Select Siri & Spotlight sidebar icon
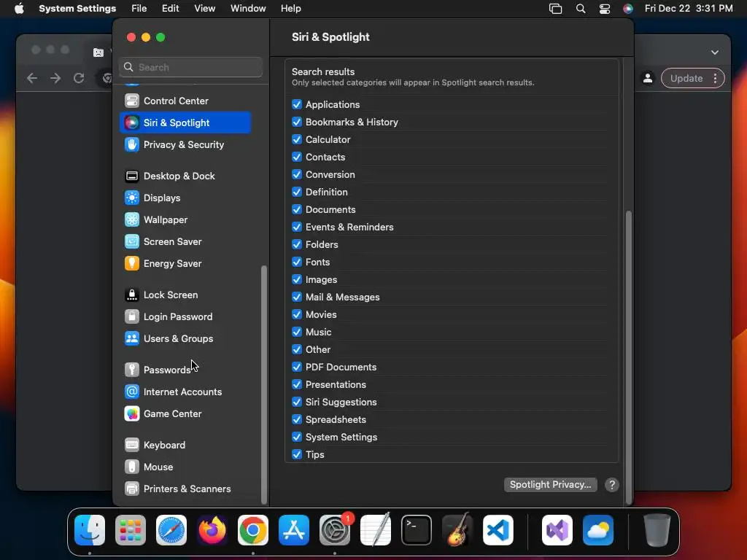The height and width of the screenshot is (560, 747). point(132,122)
